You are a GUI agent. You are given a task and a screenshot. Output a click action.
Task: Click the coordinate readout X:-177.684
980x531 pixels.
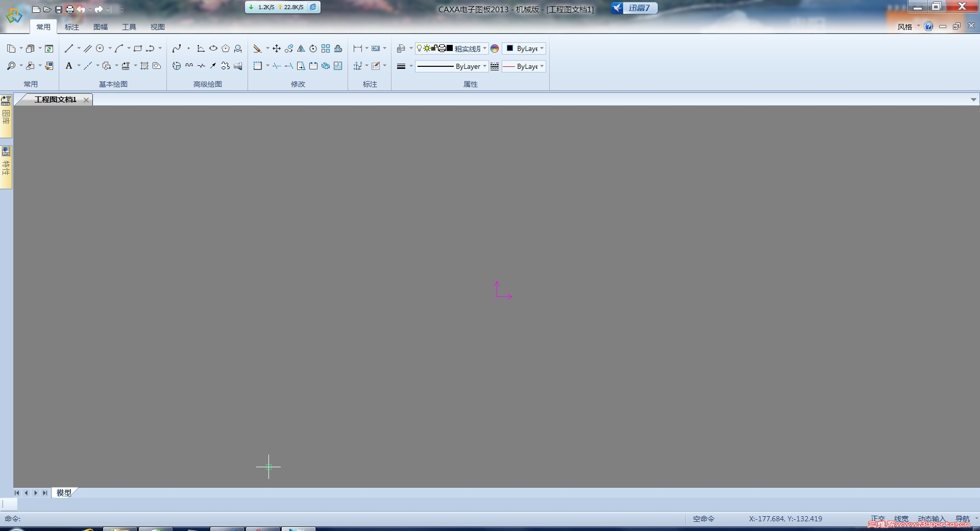coord(786,519)
